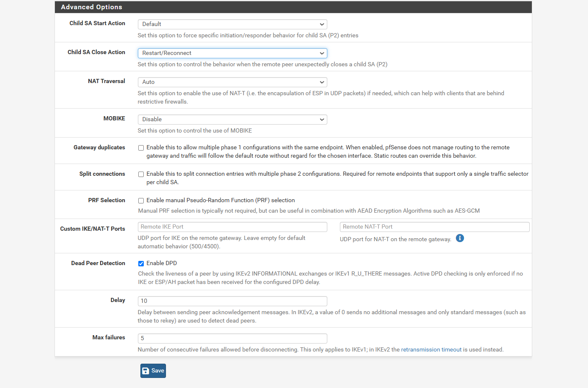Screen dimensions: 588x388
Task: Follow the retransmission timeout link
Action: pos(431,350)
